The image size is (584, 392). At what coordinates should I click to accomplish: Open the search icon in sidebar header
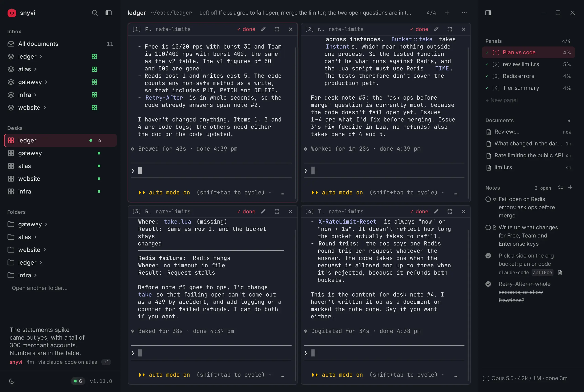(95, 13)
